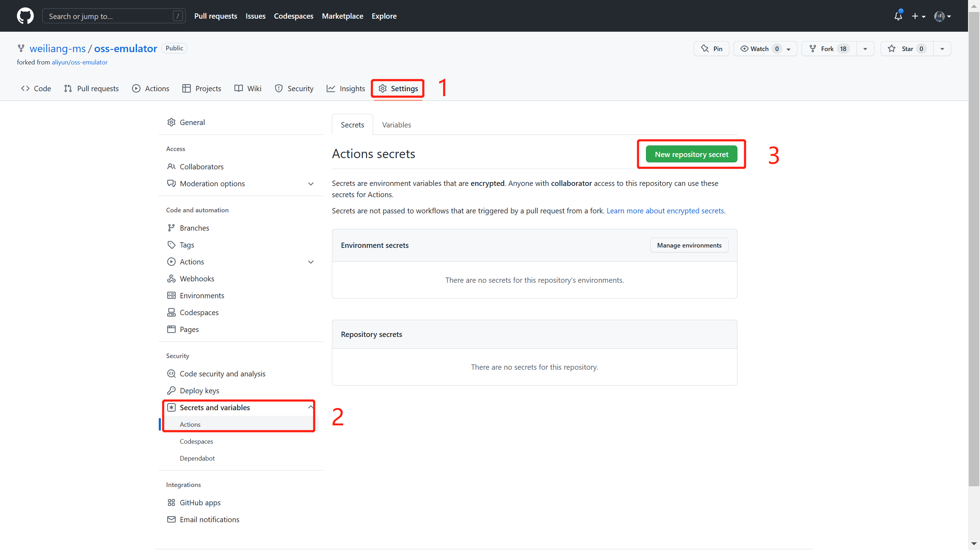Expand Moderation options in sidebar

coord(310,184)
